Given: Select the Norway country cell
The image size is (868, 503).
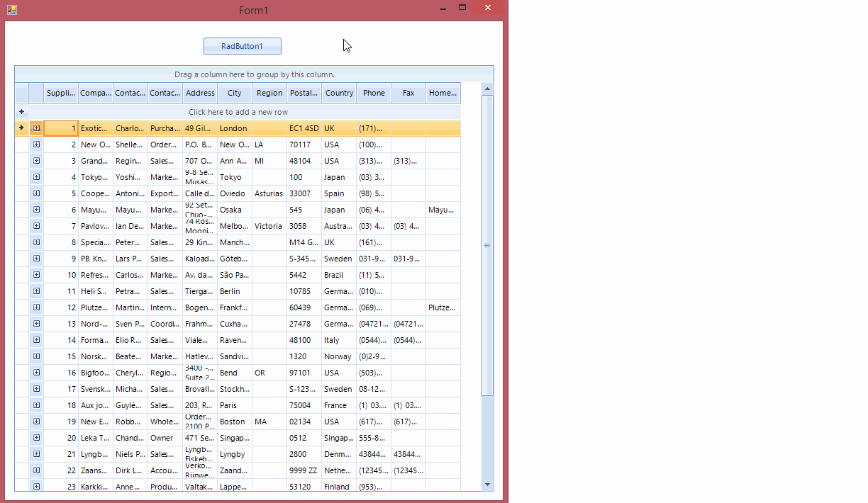Looking at the screenshot, I should pos(339,356).
